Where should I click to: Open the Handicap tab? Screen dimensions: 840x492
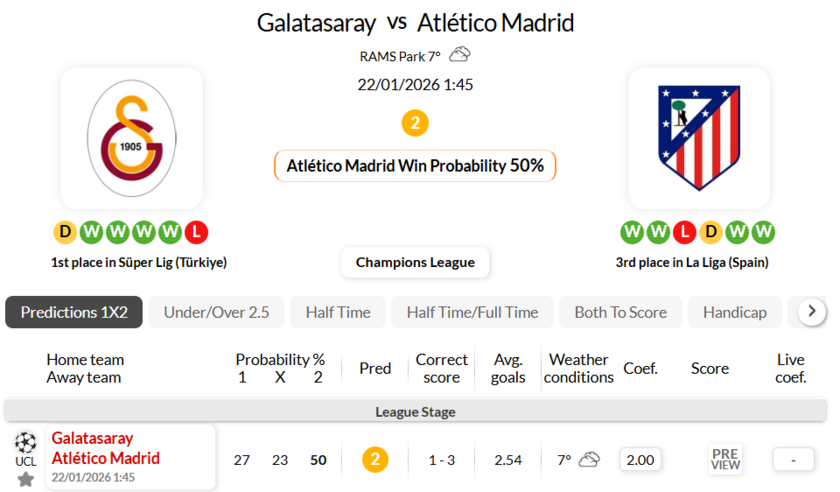point(734,312)
